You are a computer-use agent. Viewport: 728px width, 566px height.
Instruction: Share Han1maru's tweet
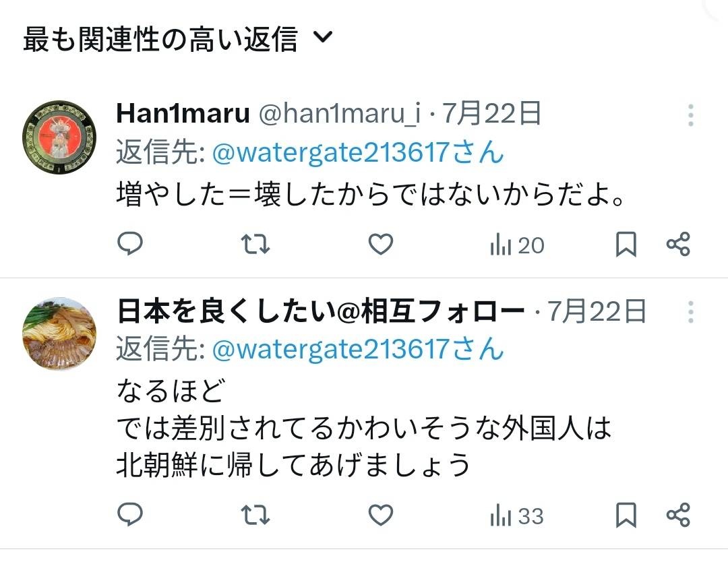[678, 244]
